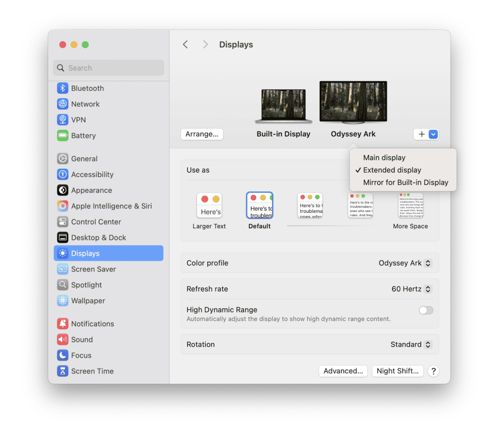This screenshot has height=422, width=504.
Task: Choose the More Space display resolution
Action: 410,205
